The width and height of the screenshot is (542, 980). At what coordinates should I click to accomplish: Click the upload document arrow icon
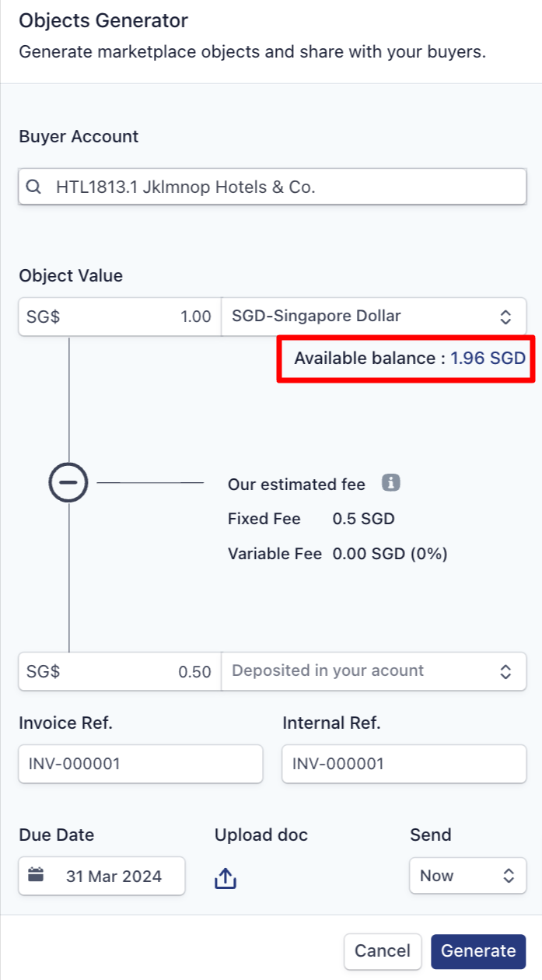coord(225,878)
